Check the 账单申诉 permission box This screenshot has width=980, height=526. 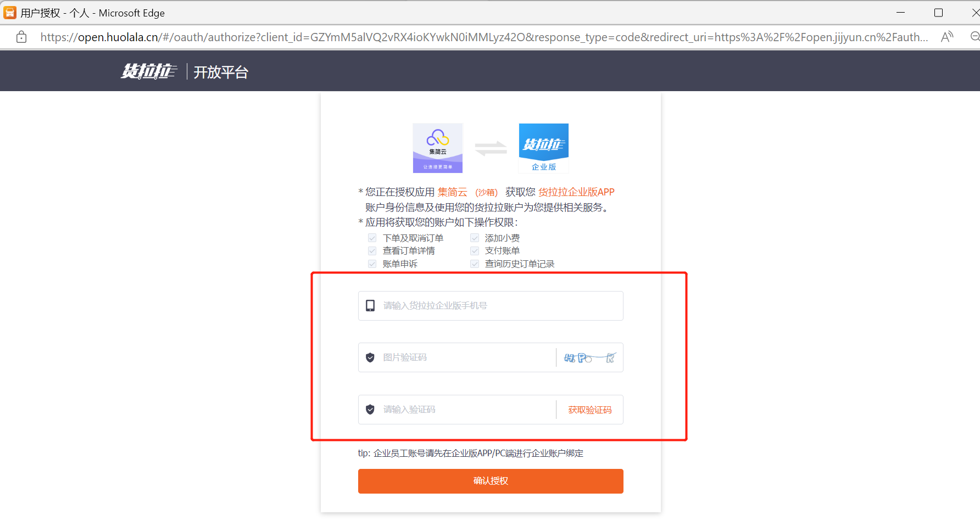pos(372,264)
